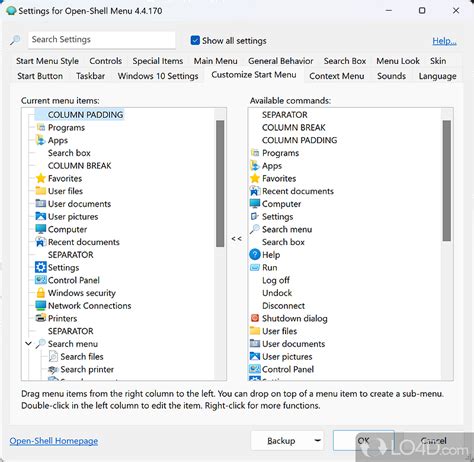Click the Backup button

tap(281, 441)
